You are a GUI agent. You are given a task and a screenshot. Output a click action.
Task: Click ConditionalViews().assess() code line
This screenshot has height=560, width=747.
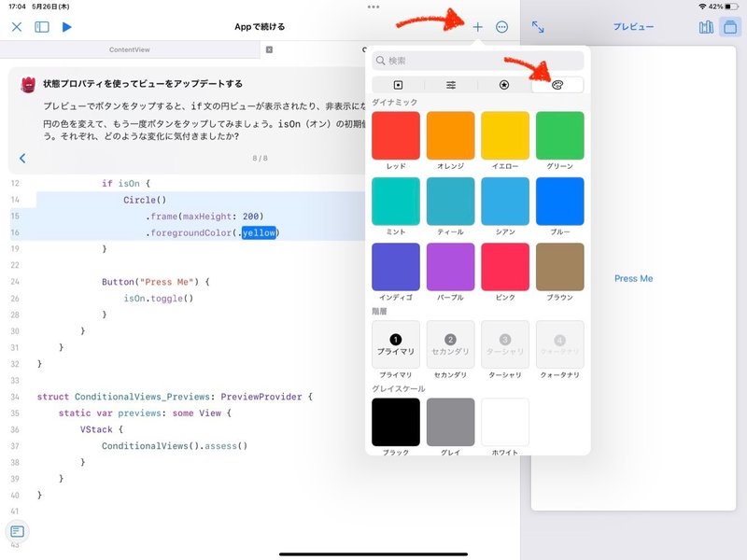pyautogui.click(x=175, y=446)
